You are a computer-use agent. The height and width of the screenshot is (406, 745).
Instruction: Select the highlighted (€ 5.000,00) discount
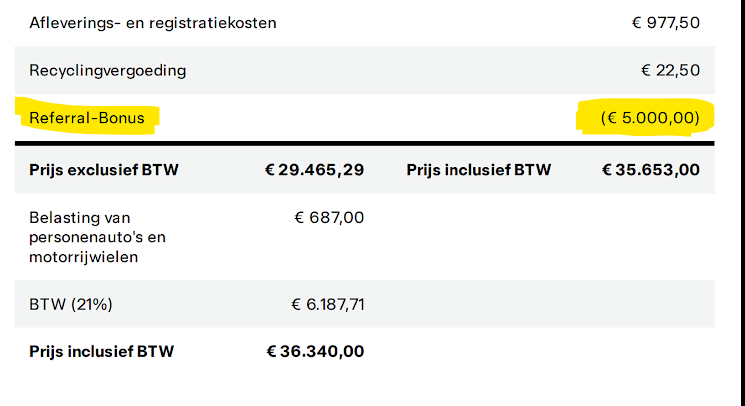pos(650,118)
